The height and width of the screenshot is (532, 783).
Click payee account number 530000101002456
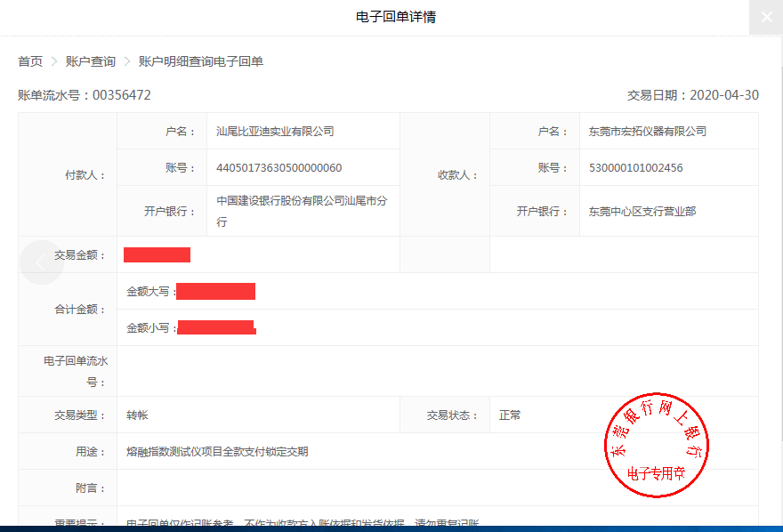(x=636, y=167)
